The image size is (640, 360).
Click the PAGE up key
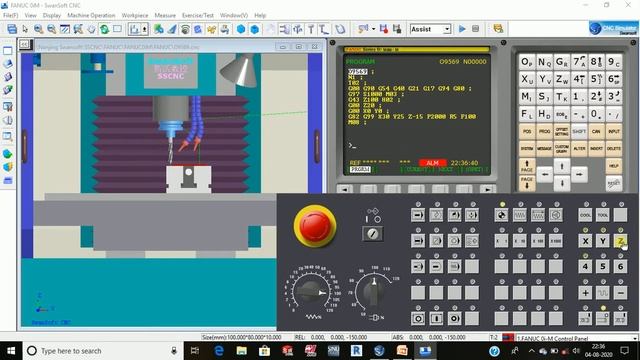coord(527,166)
